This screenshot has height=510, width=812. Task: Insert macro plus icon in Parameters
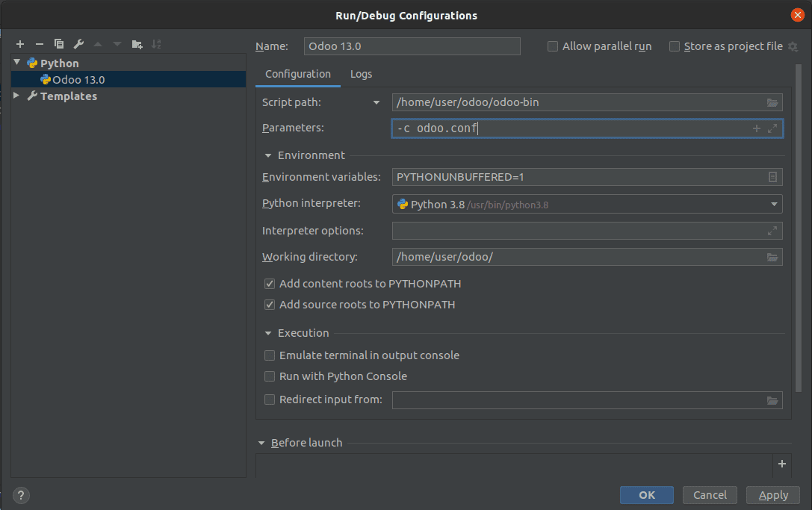(757, 128)
